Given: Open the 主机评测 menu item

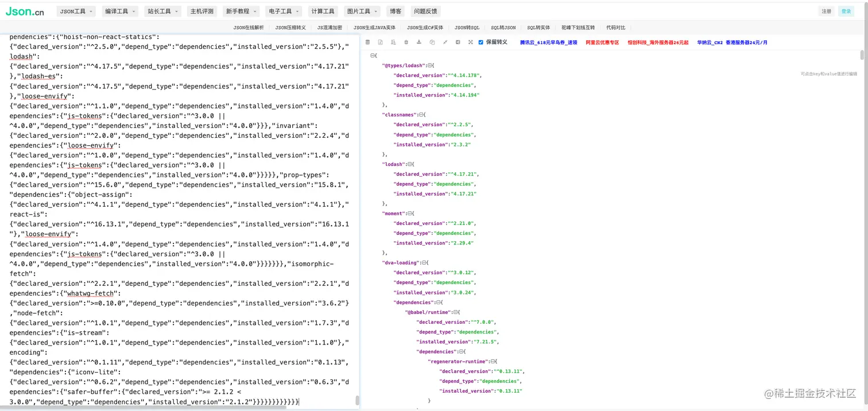Looking at the screenshot, I should tap(201, 11).
